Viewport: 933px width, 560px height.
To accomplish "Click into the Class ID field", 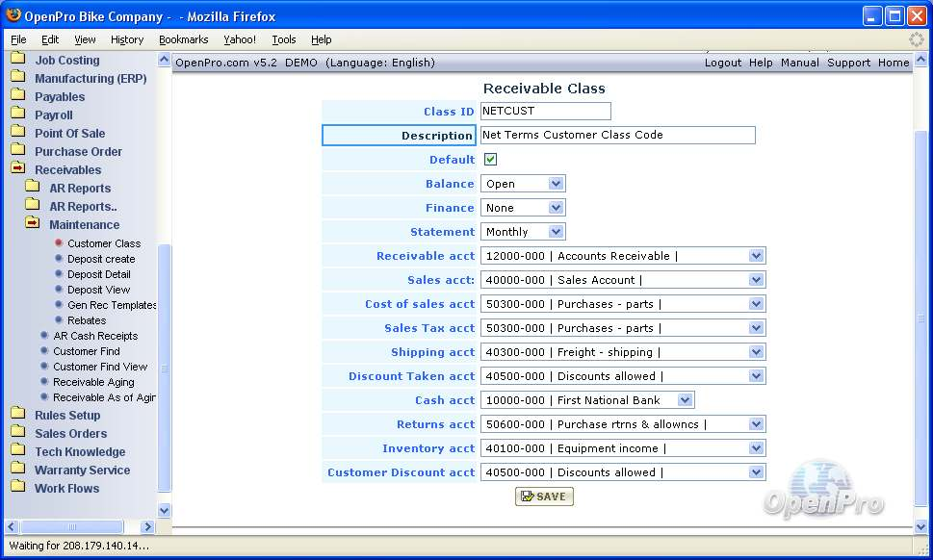I will pyautogui.click(x=545, y=112).
